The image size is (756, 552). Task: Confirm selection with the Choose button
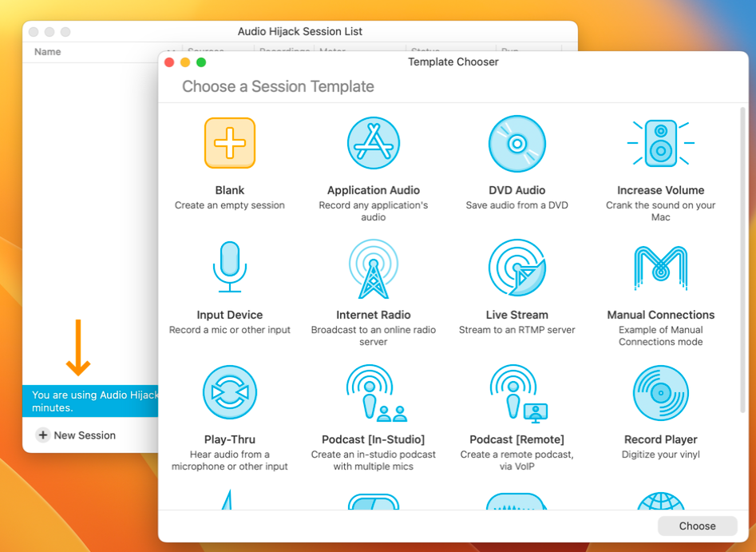tap(697, 526)
